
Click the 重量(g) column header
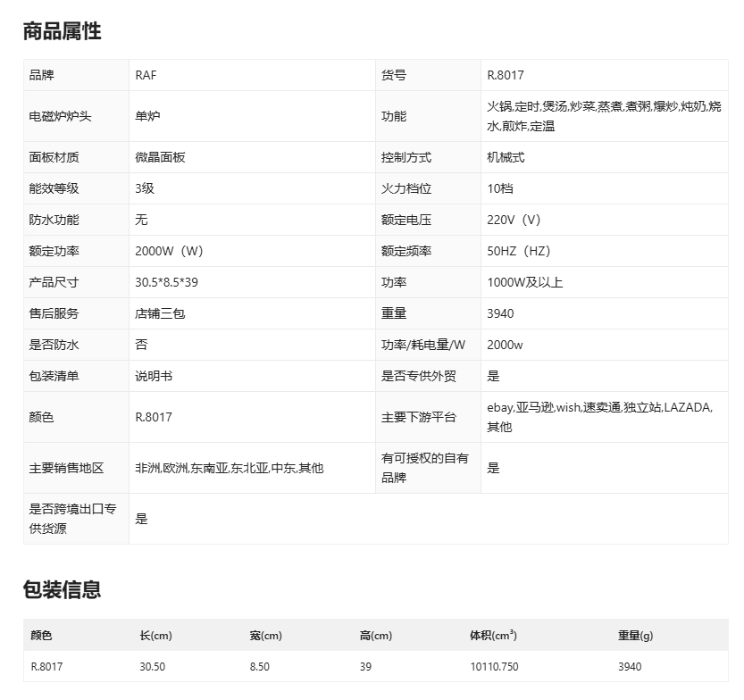(x=635, y=636)
